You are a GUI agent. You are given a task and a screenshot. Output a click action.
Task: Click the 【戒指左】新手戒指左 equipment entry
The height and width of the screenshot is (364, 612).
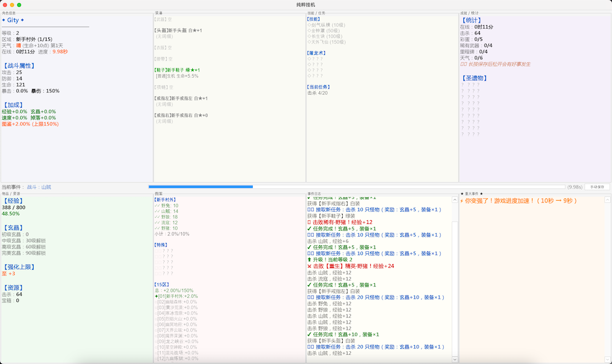(181, 98)
